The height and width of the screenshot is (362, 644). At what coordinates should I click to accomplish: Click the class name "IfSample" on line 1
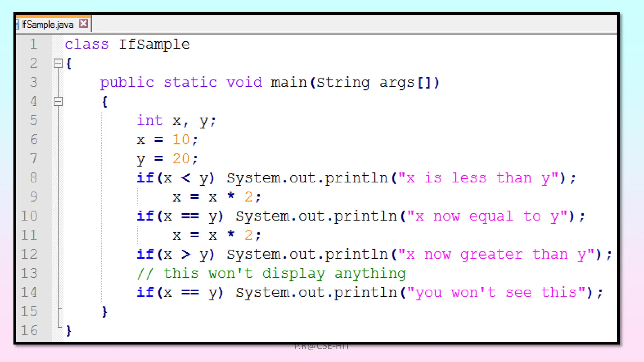click(154, 45)
